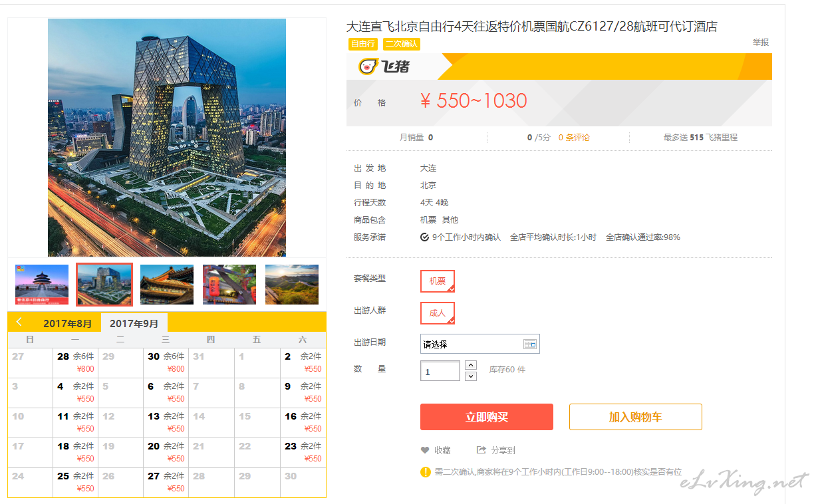Viewport: 816px width, 504px height.
Task: Select the 成人 traveler group option
Action: point(437,313)
